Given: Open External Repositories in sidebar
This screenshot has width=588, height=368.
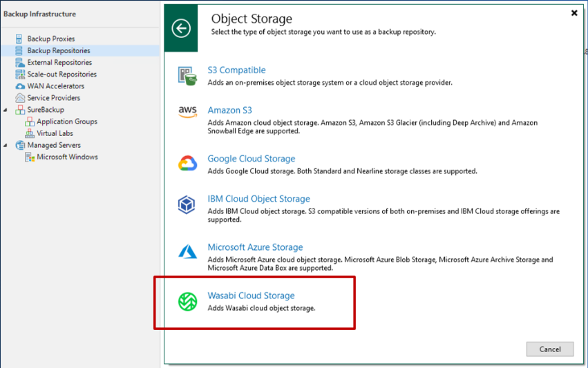Looking at the screenshot, I should point(59,63).
